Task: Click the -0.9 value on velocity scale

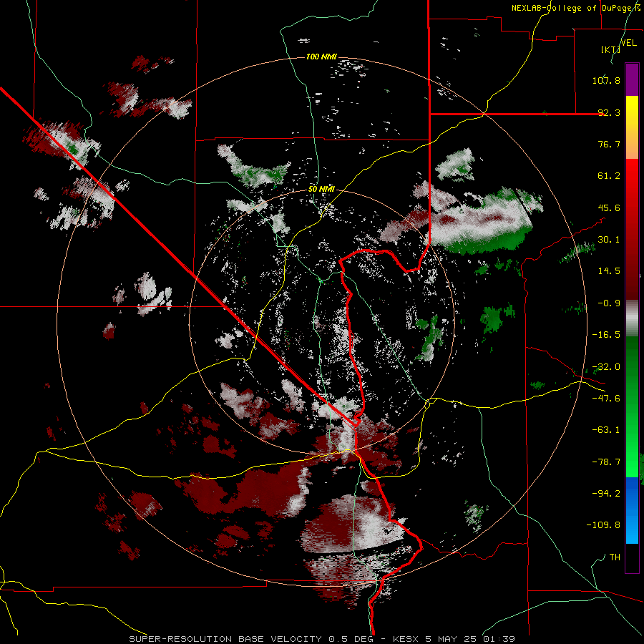Action: (609, 303)
